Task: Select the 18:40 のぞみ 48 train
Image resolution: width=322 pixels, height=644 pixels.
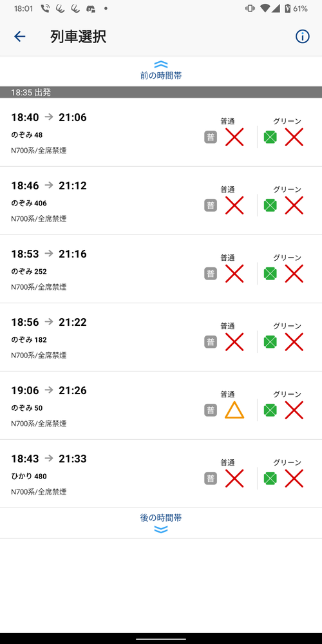Action: 161,132
